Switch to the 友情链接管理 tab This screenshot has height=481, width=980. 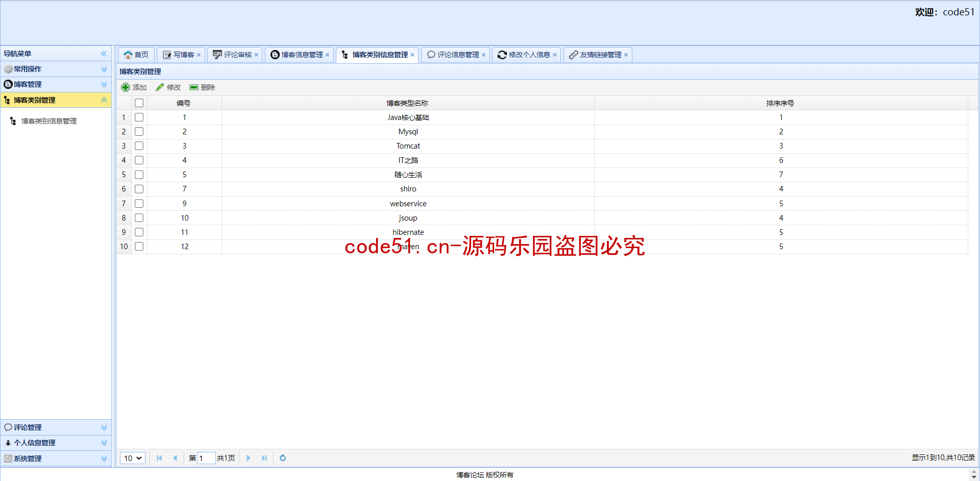click(598, 55)
